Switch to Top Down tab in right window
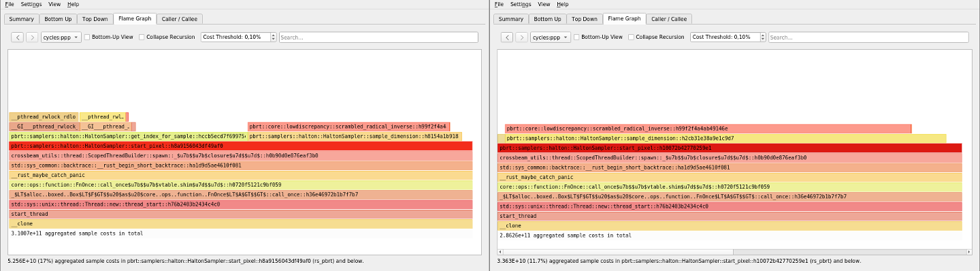 (x=584, y=19)
